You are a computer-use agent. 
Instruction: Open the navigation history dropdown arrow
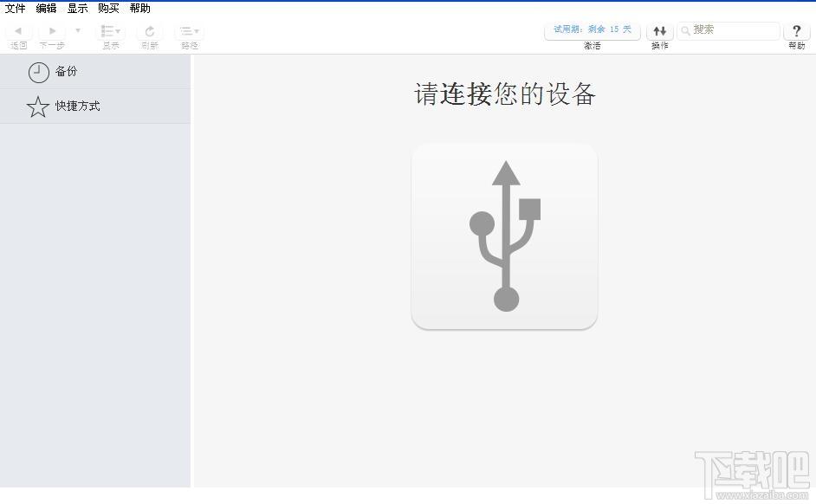pos(78,31)
